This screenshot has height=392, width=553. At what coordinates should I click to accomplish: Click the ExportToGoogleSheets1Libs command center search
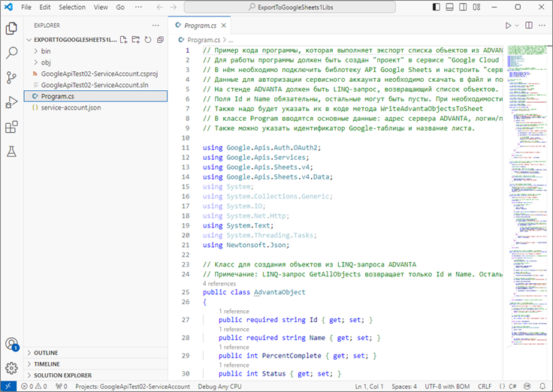tap(289, 7)
